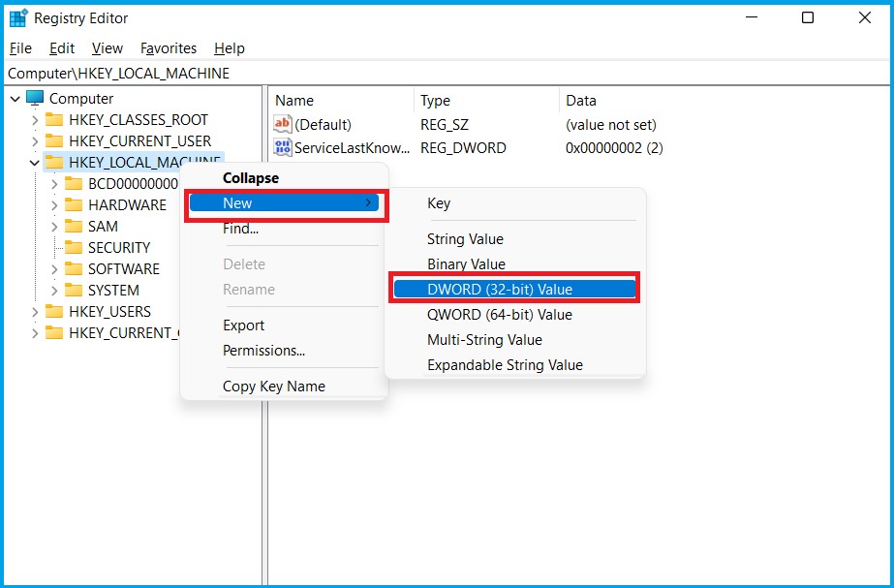Click the SOFTWARE folder icon
This screenshot has width=894, height=588.
point(74,268)
